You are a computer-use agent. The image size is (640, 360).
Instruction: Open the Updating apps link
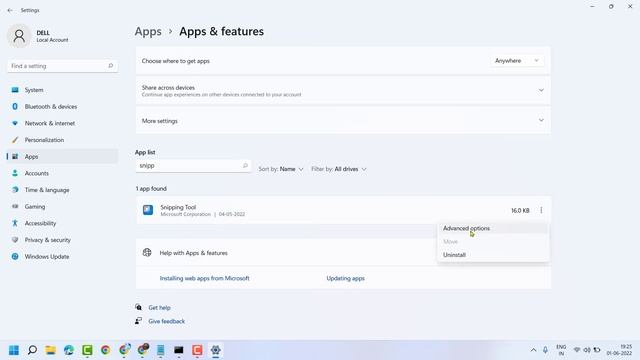(345, 278)
